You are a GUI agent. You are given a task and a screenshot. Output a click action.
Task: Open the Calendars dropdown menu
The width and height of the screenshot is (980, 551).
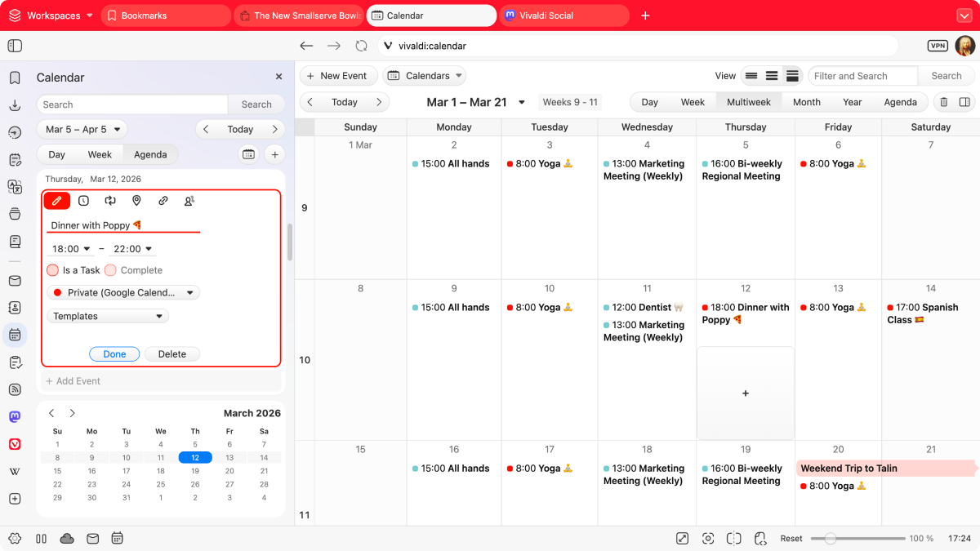coord(424,76)
